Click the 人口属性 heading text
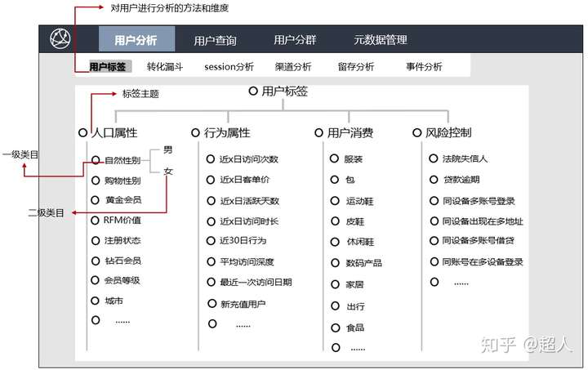588x370 pixels. pyautogui.click(x=114, y=132)
